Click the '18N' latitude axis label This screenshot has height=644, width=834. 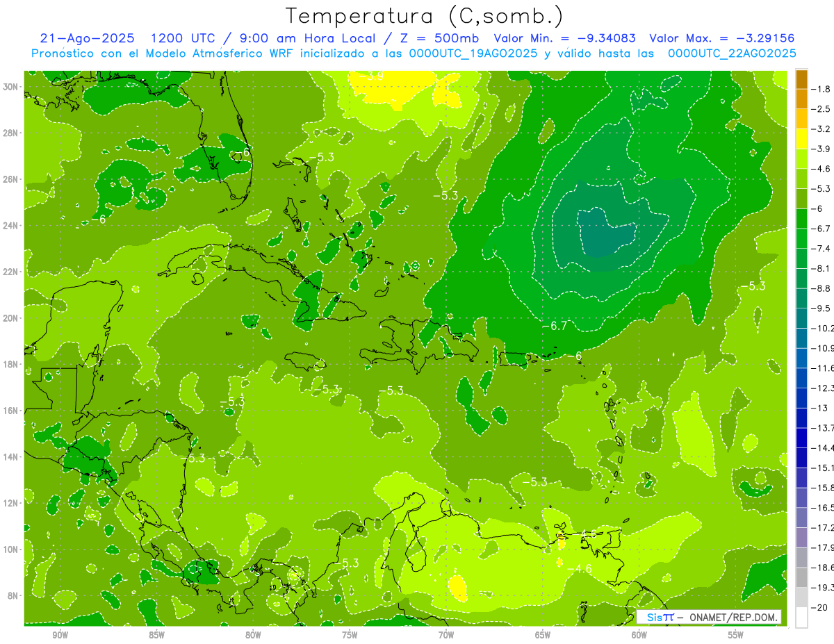click(x=11, y=364)
